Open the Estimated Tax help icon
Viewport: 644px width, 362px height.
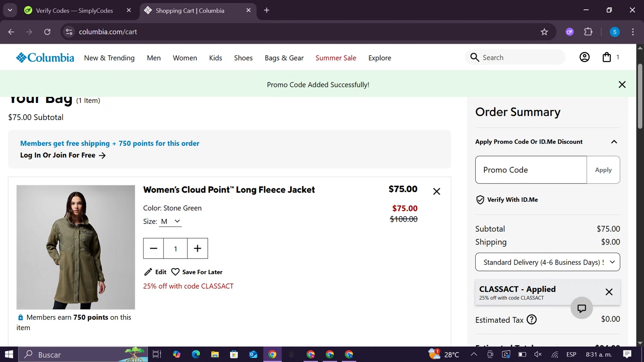coord(532,320)
